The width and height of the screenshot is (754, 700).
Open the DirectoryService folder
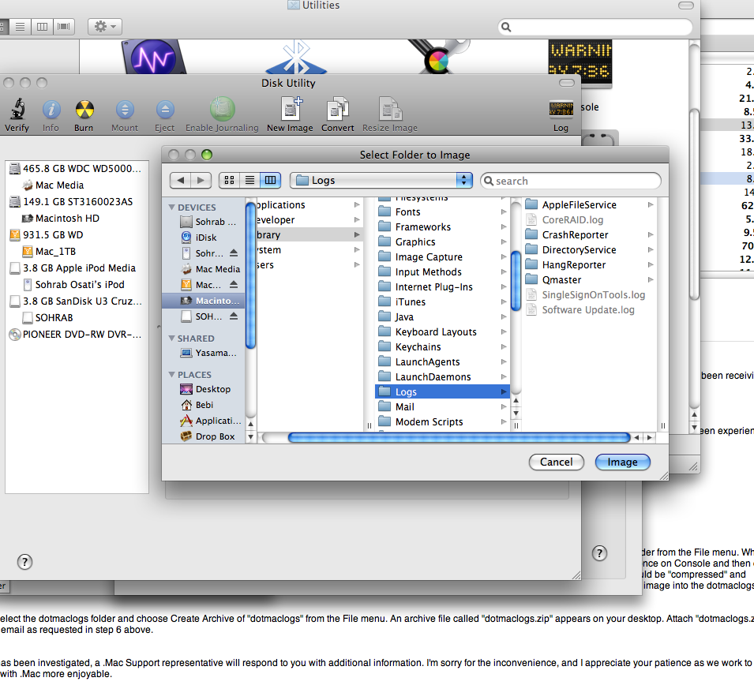pyautogui.click(x=590, y=250)
